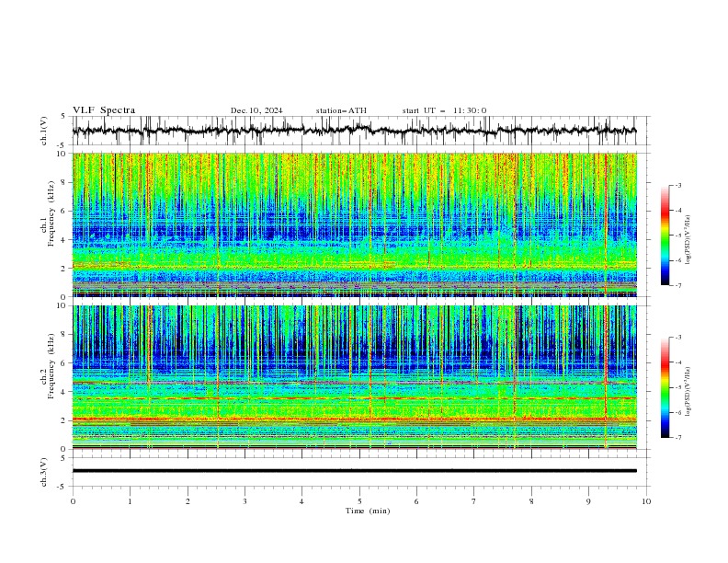Click inside the ch.2 spectrogram panel
The width and height of the screenshot is (728, 563).
(354, 377)
